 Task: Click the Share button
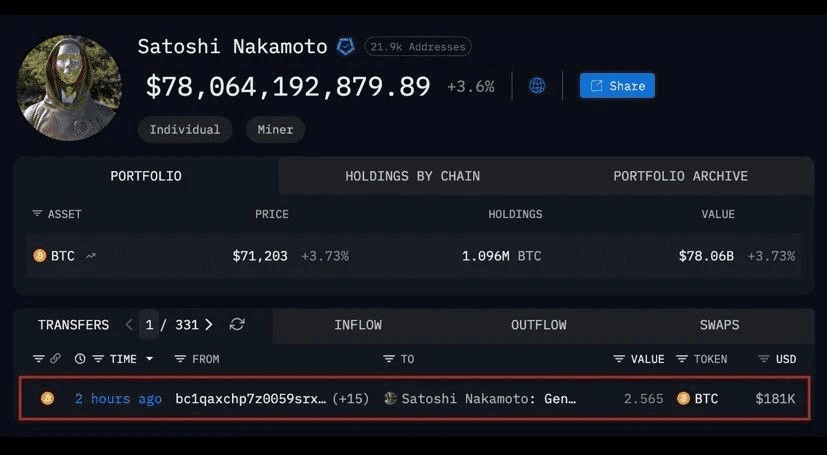point(617,86)
